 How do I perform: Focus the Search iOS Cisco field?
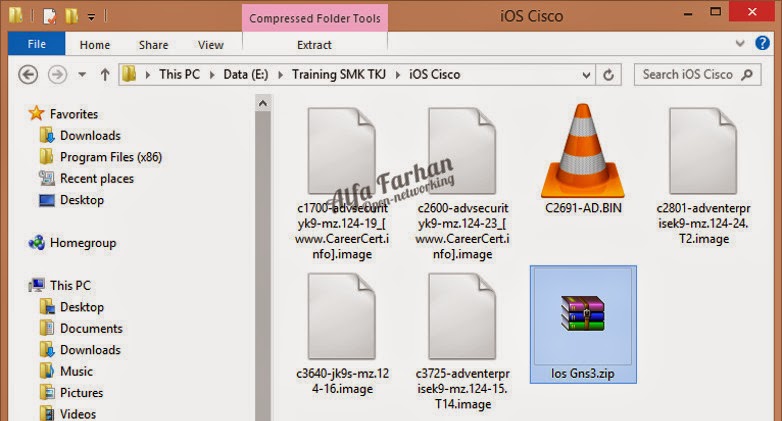point(697,75)
